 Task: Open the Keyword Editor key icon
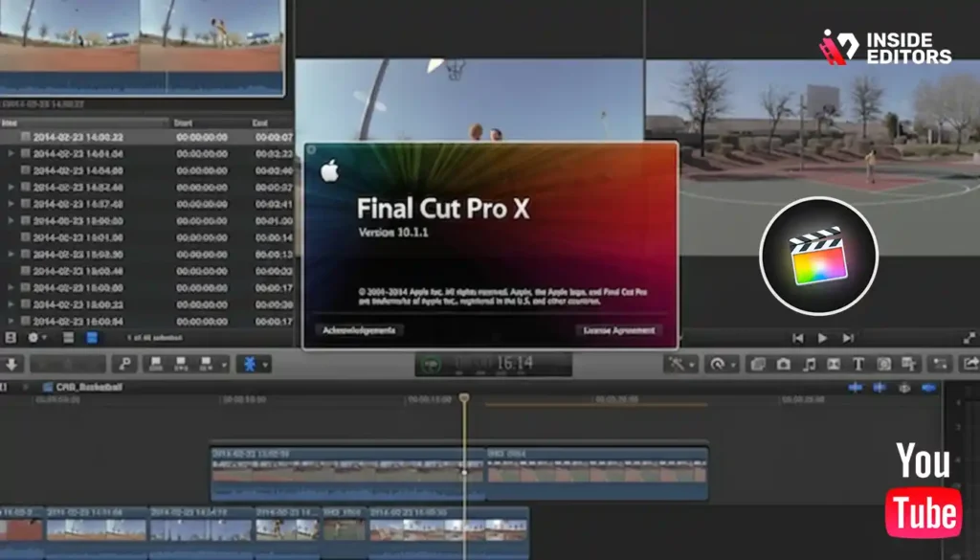click(x=124, y=364)
